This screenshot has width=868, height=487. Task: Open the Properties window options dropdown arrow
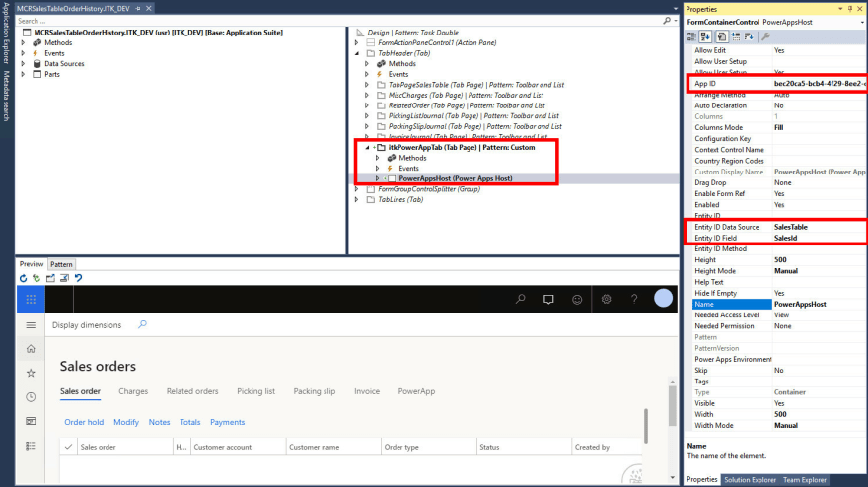pyautogui.click(x=840, y=9)
